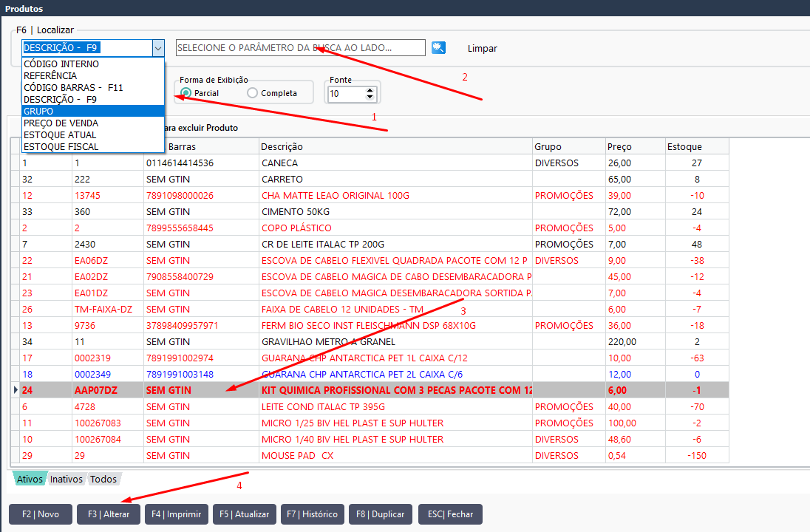Image resolution: width=810 pixels, height=532 pixels.
Task: Click the F2 | Novo button
Action: point(41,514)
